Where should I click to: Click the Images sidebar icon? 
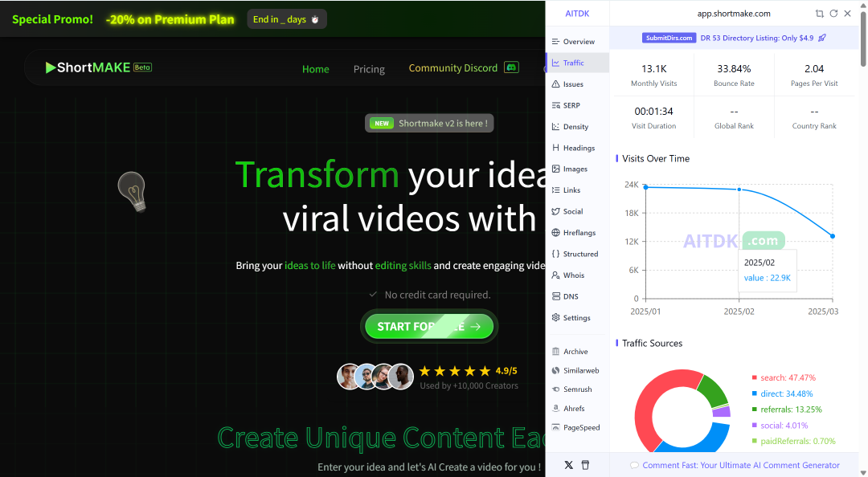[556, 169]
